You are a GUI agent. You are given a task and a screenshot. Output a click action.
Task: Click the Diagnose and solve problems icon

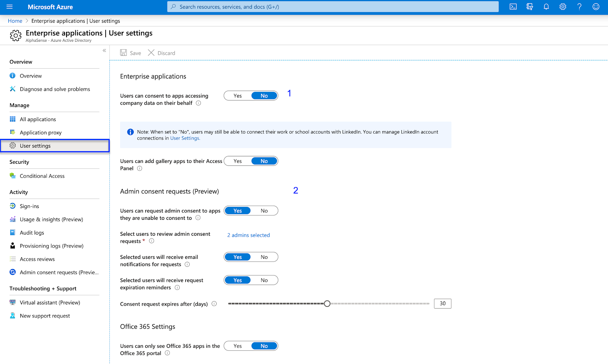13,89
